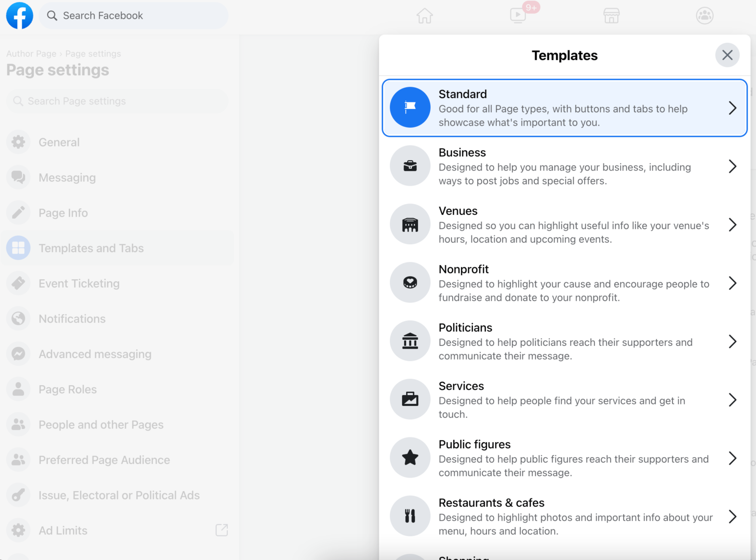Screen dimensions: 756x560
Task: Click the Restaurants & cafes utensils icon
Action: point(410,516)
